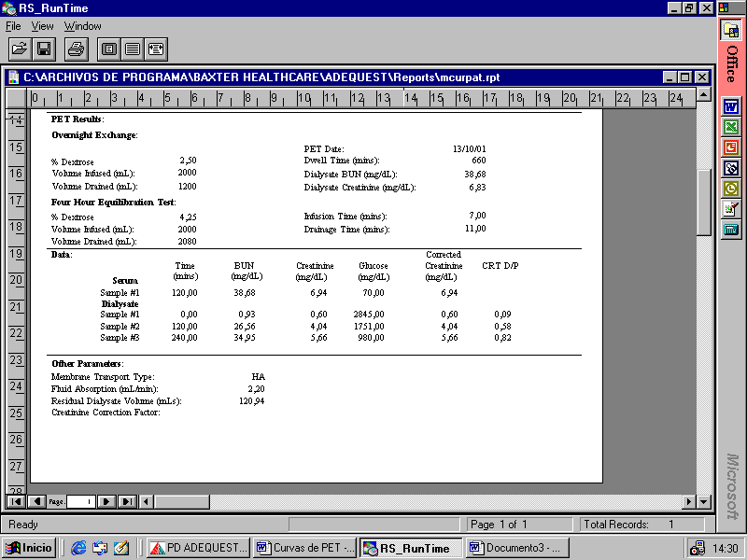Go to the first page of report
Screen dimensions: 747x560
pyautogui.click(x=15, y=501)
